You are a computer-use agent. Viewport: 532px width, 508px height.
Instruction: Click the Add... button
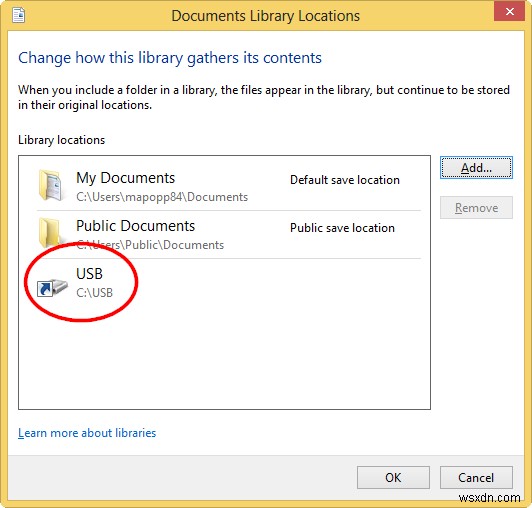pos(476,168)
